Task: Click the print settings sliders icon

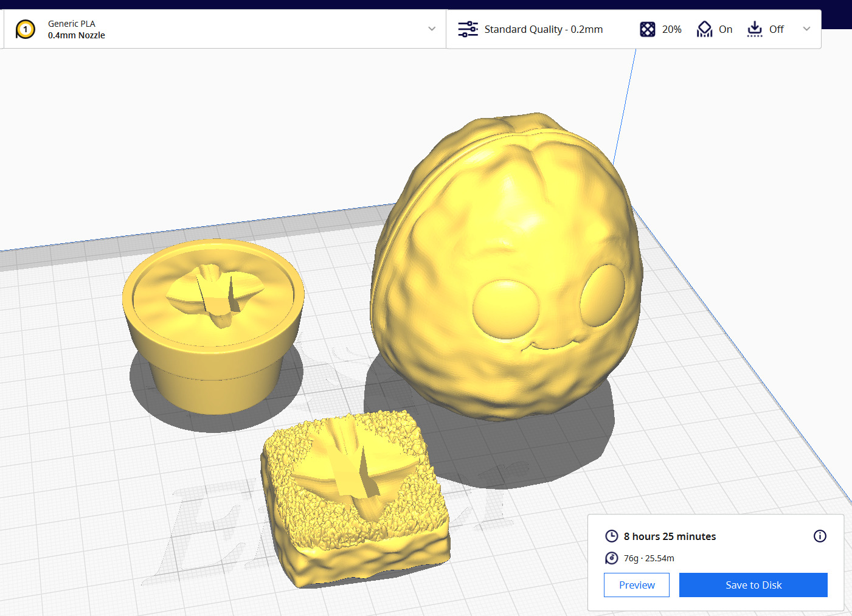Action: pos(468,29)
